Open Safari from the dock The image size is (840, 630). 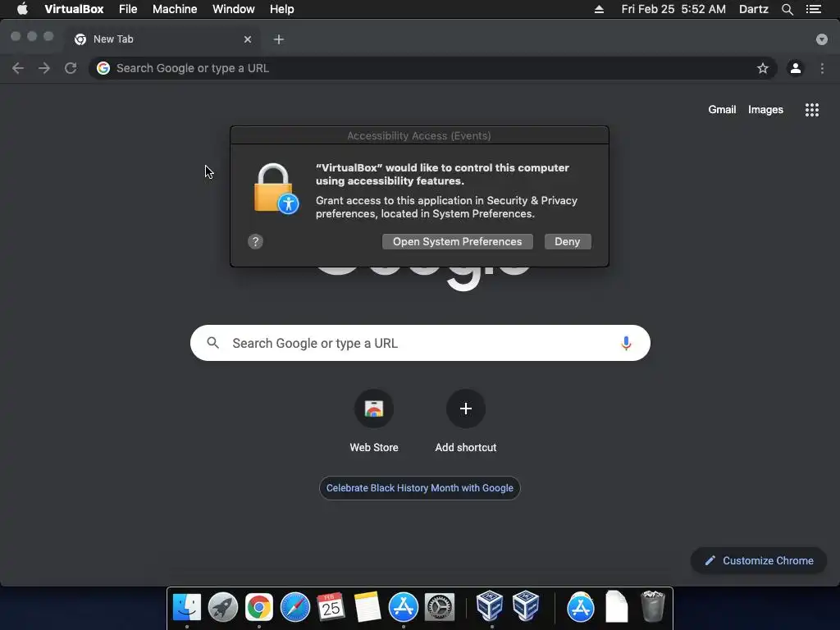point(294,607)
